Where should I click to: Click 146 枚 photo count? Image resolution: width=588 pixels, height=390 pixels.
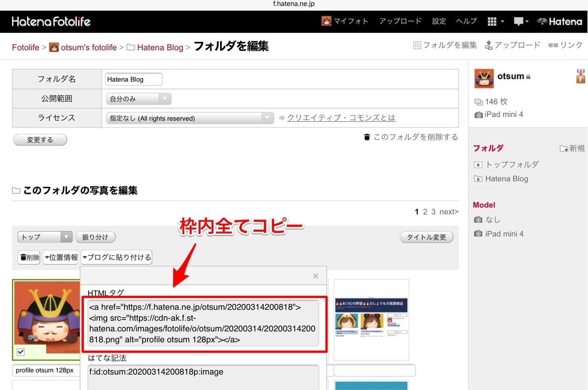[491, 102]
